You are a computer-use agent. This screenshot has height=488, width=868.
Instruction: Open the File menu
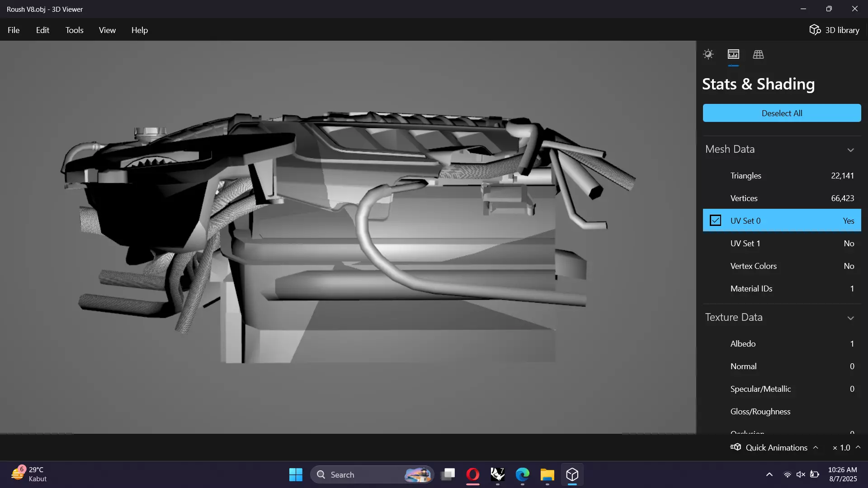[14, 30]
